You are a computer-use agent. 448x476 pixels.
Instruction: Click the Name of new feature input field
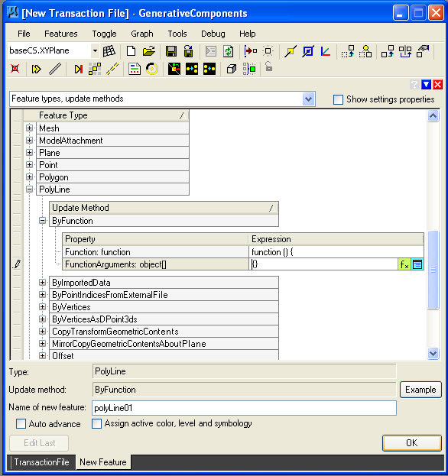pyautogui.click(x=244, y=408)
